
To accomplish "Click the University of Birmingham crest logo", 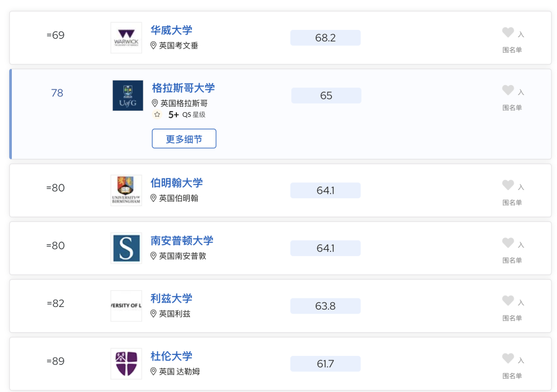I will click(126, 190).
